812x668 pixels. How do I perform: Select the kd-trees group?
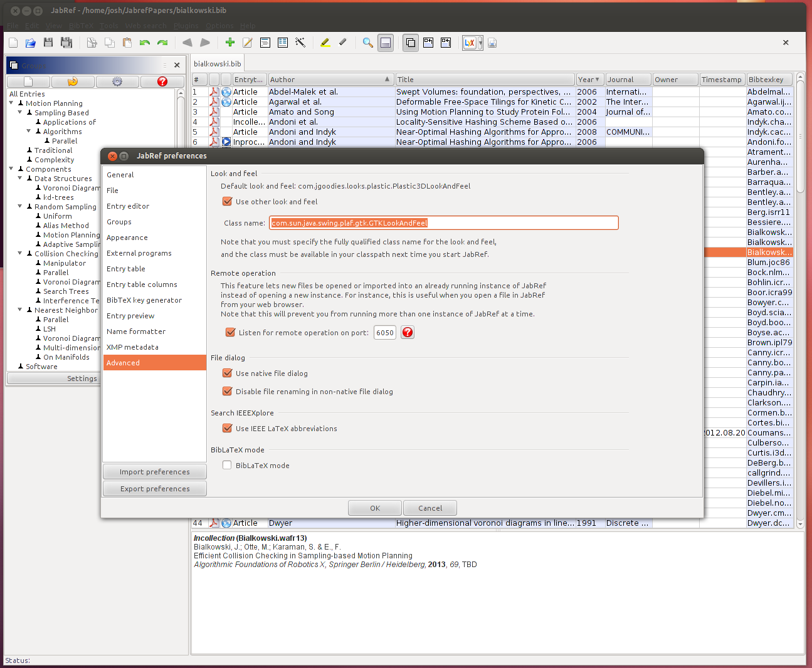58,197
